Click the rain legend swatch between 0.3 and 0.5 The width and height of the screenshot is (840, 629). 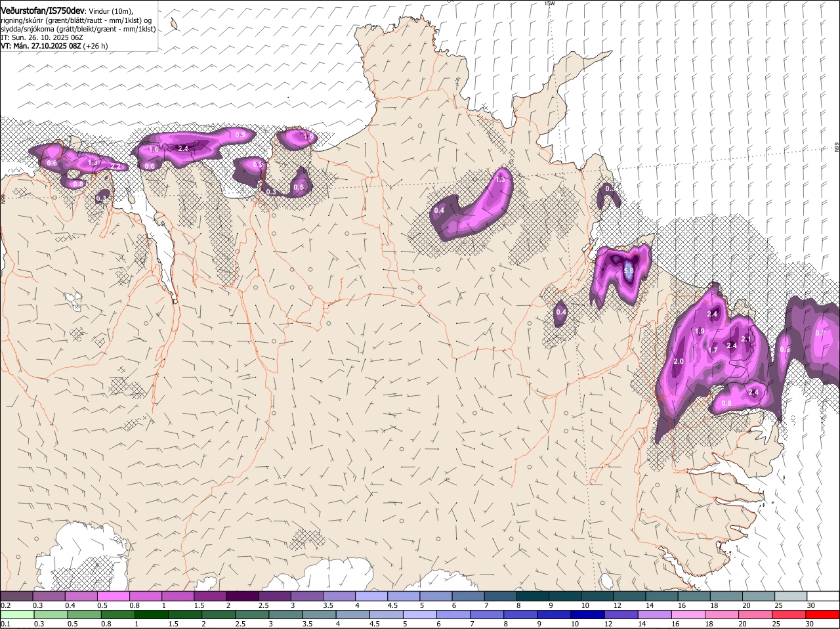coord(51,615)
